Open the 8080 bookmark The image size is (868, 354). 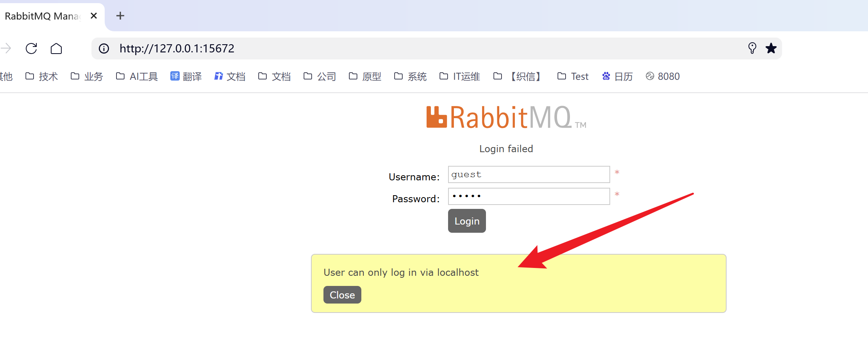pos(663,76)
